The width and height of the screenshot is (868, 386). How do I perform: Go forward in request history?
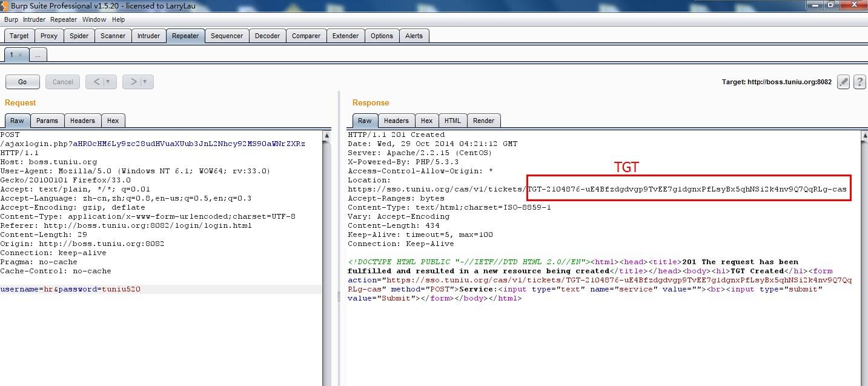click(133, 82)
